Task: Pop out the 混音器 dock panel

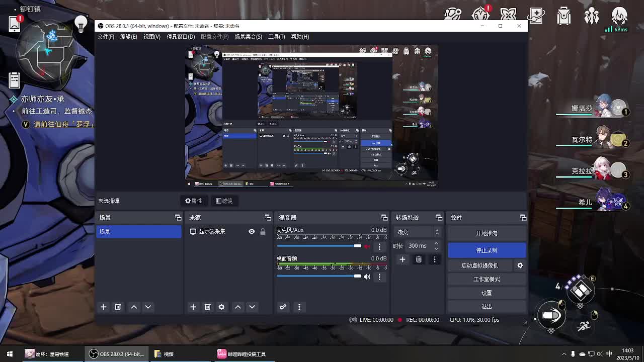Action: (384, 218)
